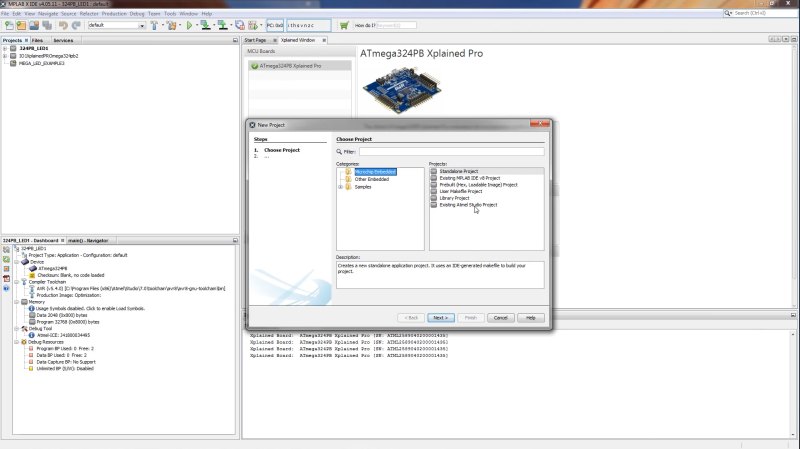The image size is (800, 449).
Task: Click the Clean and Build icon
Action: (x=171, y=25)
